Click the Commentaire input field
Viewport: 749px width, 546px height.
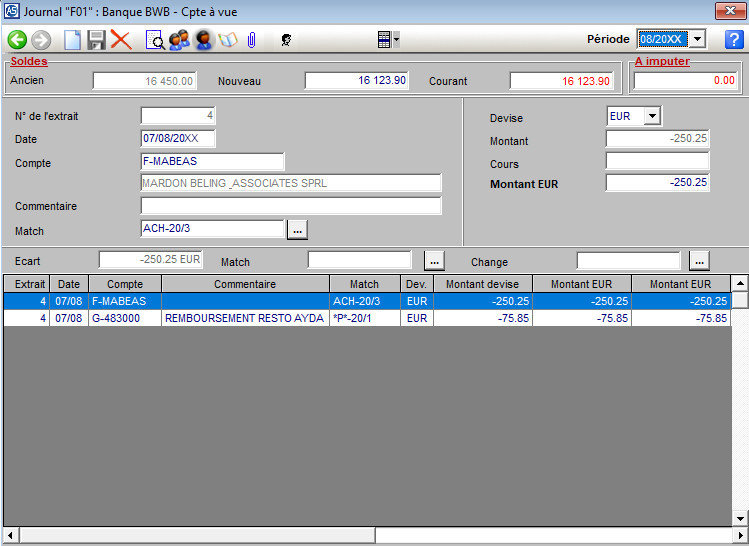(290, 206)
